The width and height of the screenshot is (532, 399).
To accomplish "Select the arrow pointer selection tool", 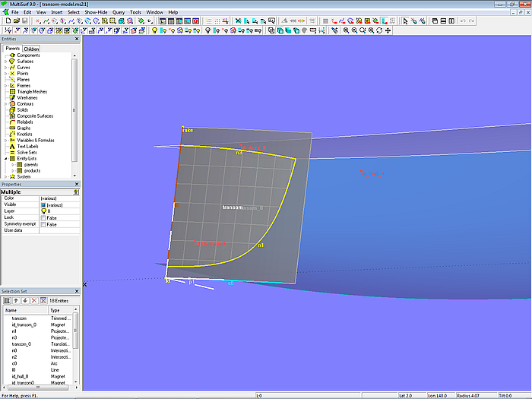I will pos(404,21).
